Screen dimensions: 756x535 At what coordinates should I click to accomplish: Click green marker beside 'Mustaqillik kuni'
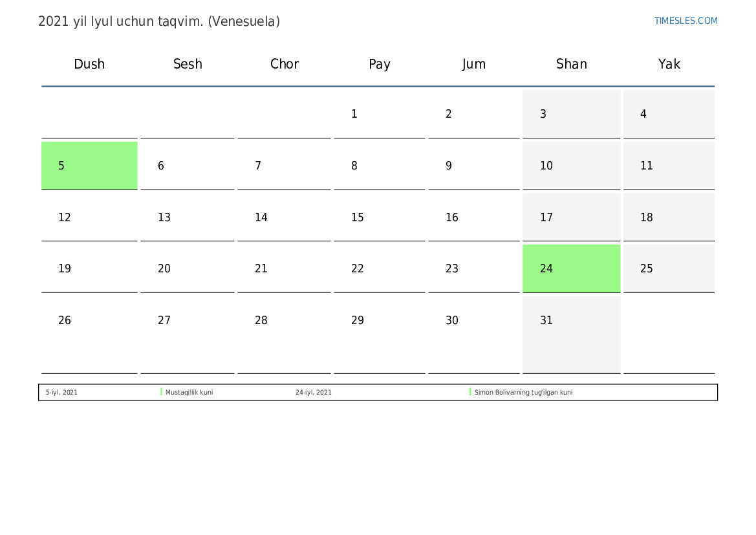coord(161,392)
